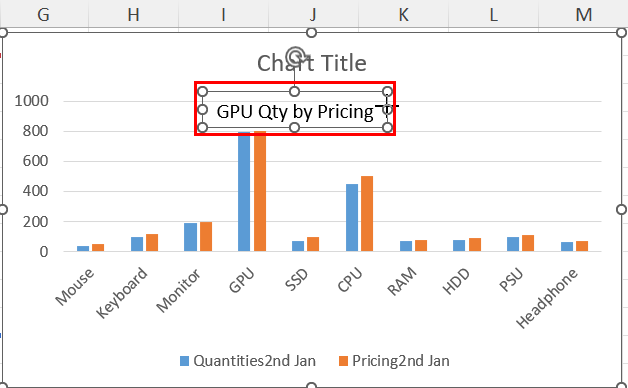Click the text box bottom-center handle
The width and height of the screenshot is (628, 388).
[x=294, y=127]
